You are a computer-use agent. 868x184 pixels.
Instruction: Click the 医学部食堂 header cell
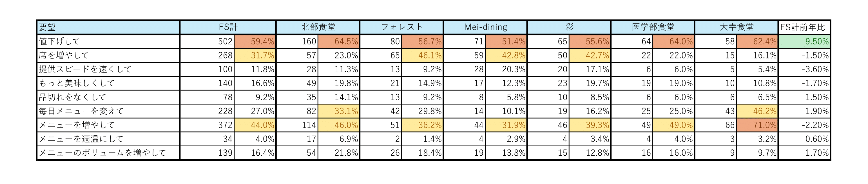click(653, 27)
